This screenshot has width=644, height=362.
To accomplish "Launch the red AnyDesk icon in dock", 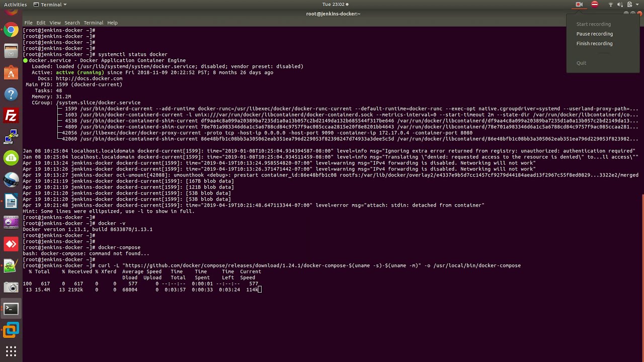I will point(11,244).
